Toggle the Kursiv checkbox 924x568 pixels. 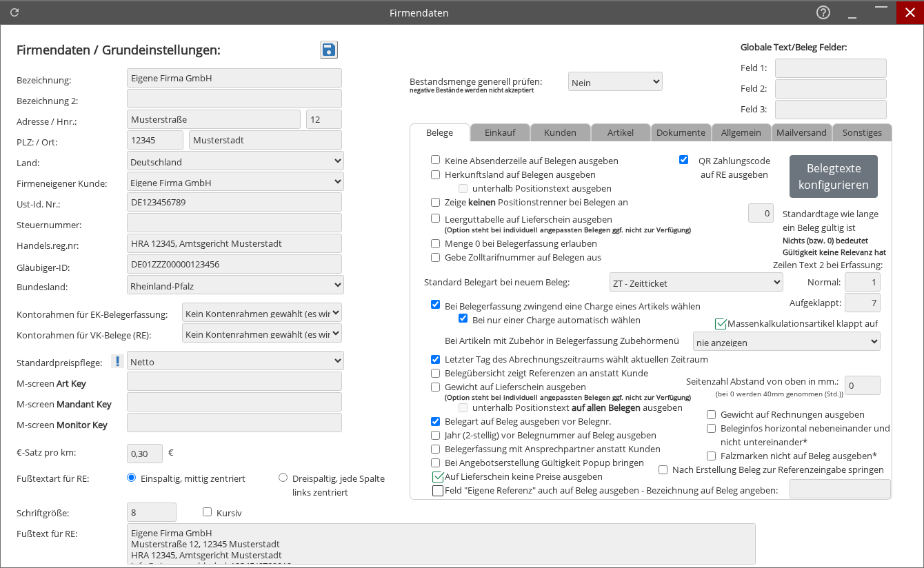click(x=208, y=512)
